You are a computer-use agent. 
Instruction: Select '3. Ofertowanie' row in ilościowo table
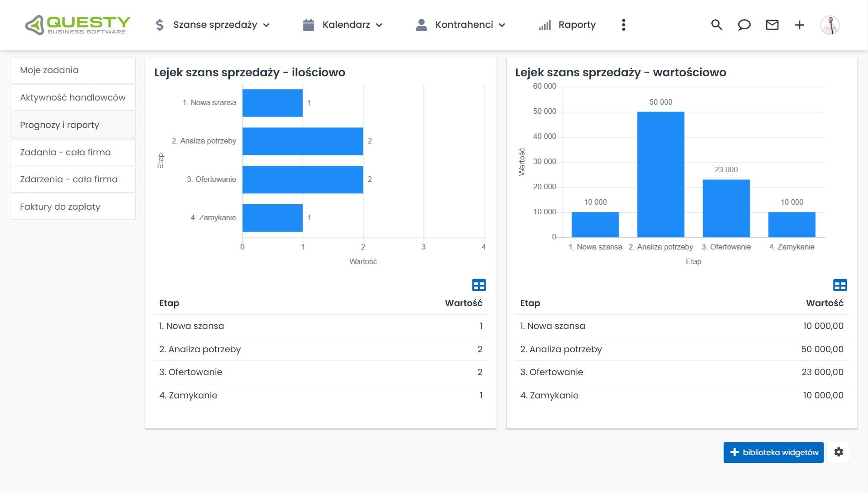click(x=321, y=372)
